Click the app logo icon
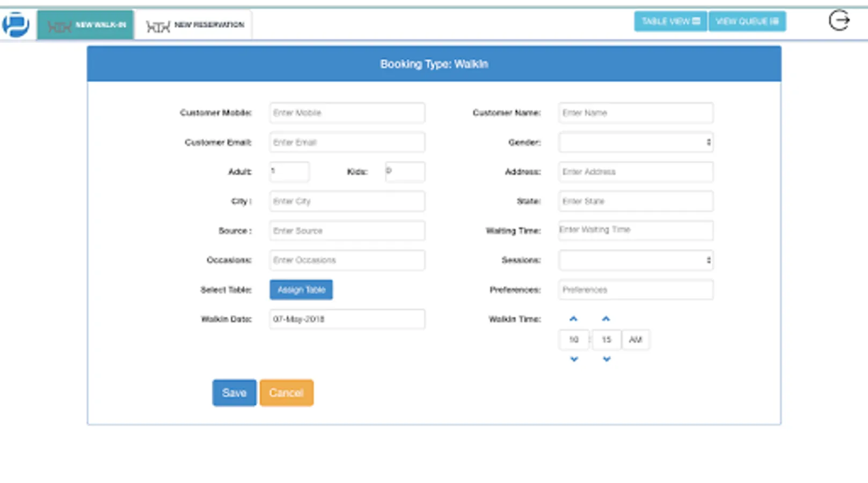This screenshot has width=868, height=483. tap(16, 24)
